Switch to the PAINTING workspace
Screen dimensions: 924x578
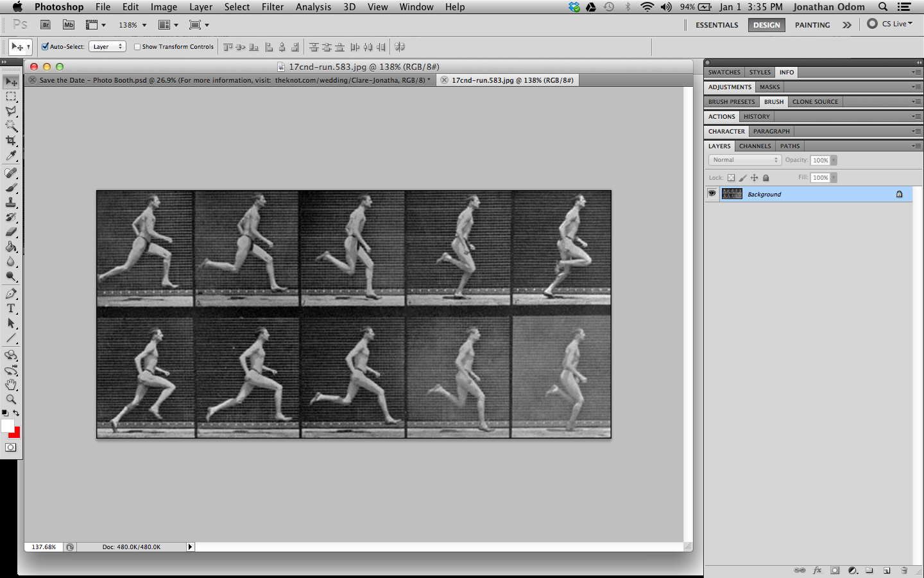point(812,25)
